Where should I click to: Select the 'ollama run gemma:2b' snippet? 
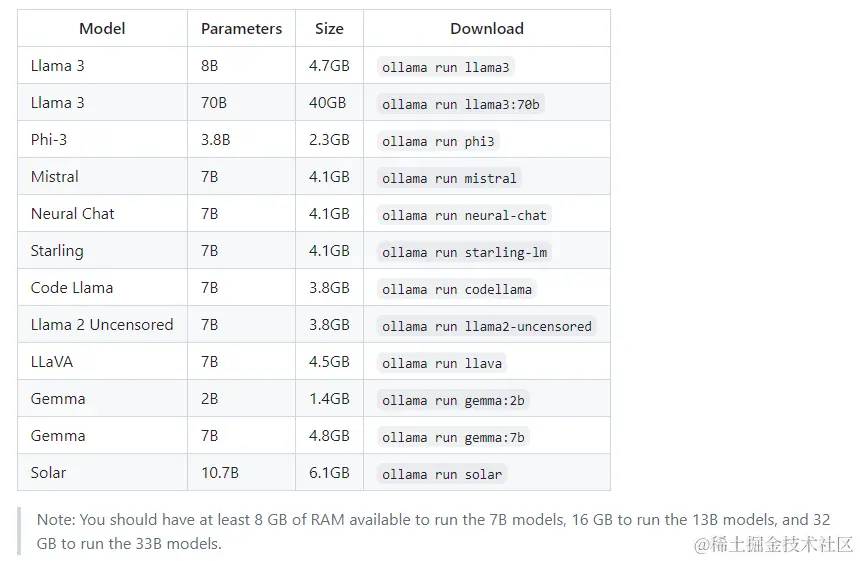[453, 400]
